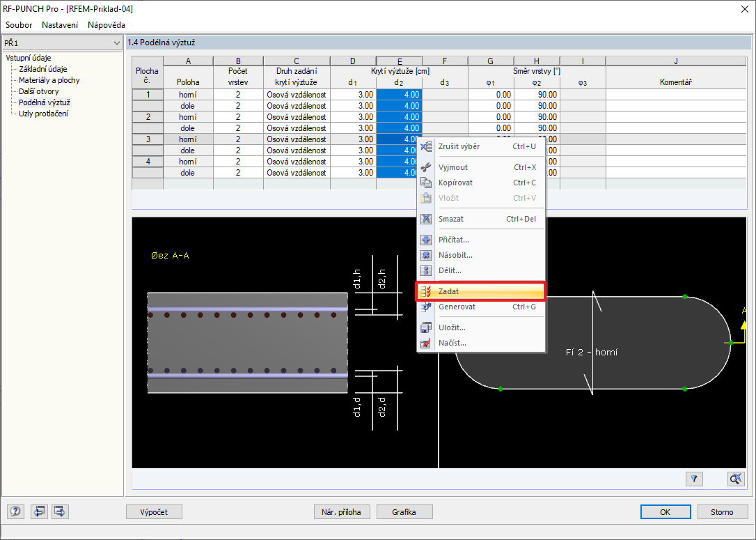This screenshot has height=540, width=756.
Task: Click d1 cell 3.00 in surface 1 horní row
Action: pos(354,95)
